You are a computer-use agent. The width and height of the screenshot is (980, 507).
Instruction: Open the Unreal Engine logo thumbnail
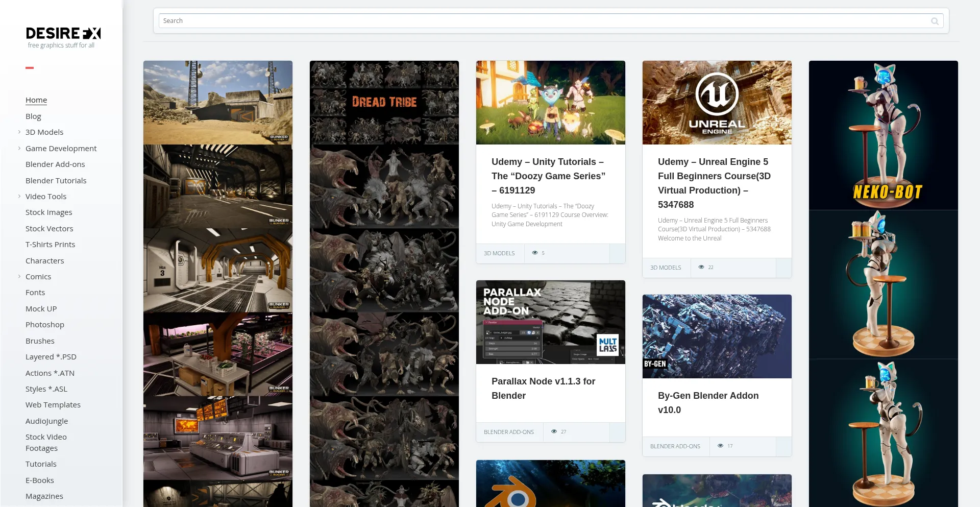717,103
